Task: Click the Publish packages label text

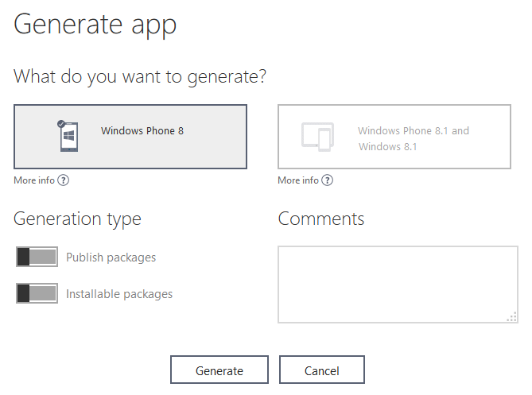Action: coord(111,258)
